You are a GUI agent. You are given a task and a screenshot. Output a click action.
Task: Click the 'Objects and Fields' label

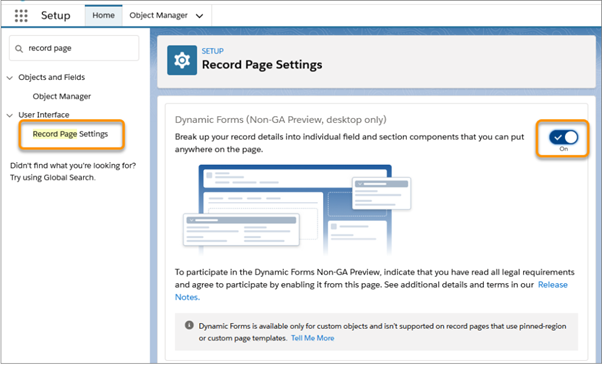click(x=52, y=78)
